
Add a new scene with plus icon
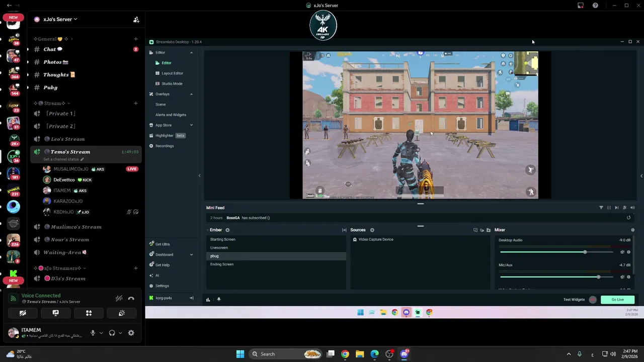tap(227, 230)
